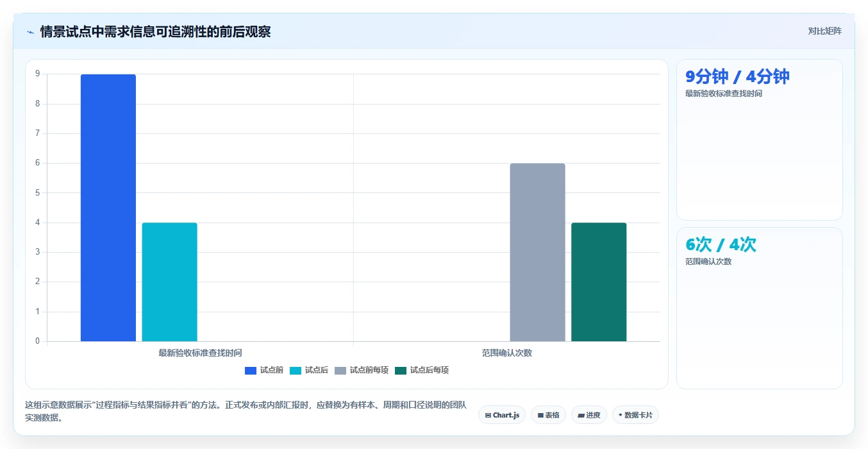The width and height of the screenshot is (868, 449).
Task: Click the blue 试点前 legend color box
Action: pyautogui.click(x=251, y=370)
